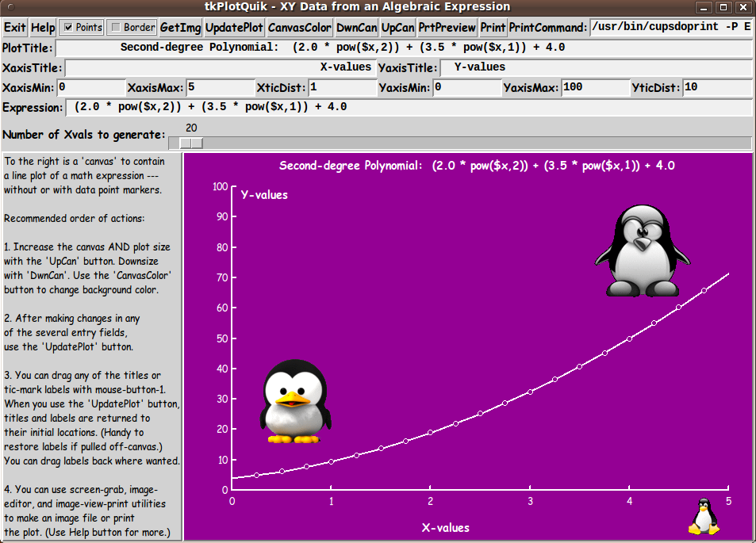Click the YaxisMax entry field

[596, 87]
